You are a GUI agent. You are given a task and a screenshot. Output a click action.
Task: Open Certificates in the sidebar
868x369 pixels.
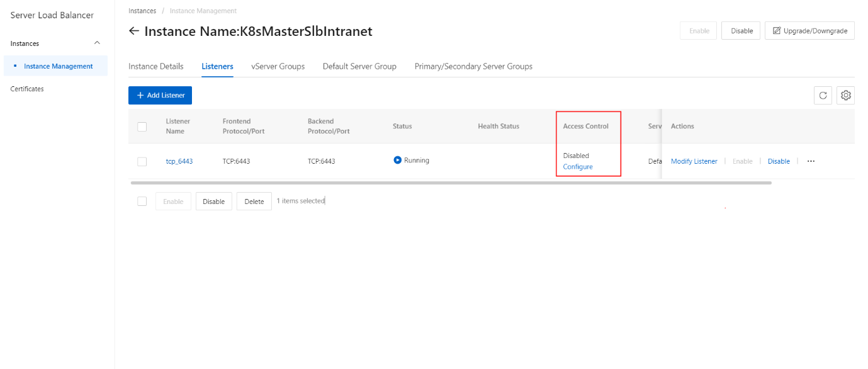pos(27,89)
